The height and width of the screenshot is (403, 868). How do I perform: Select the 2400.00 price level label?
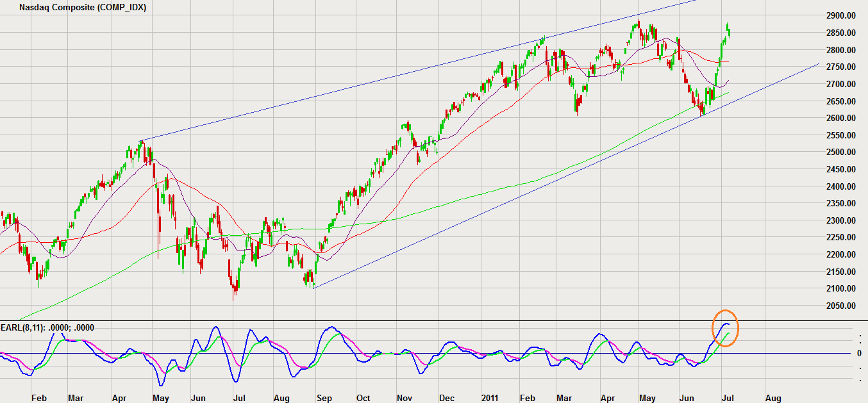pyautogui.click(x=840, y=186)
